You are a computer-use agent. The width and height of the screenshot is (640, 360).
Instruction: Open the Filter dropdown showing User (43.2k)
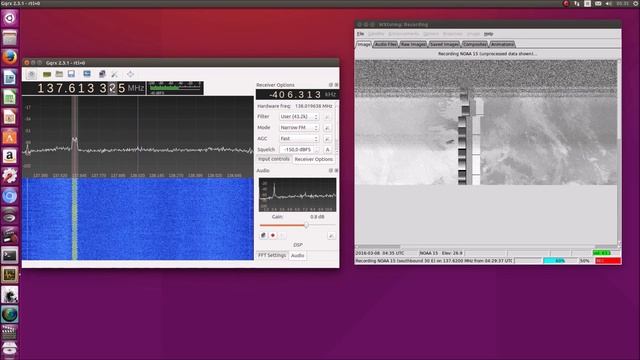tap(299, 117)
